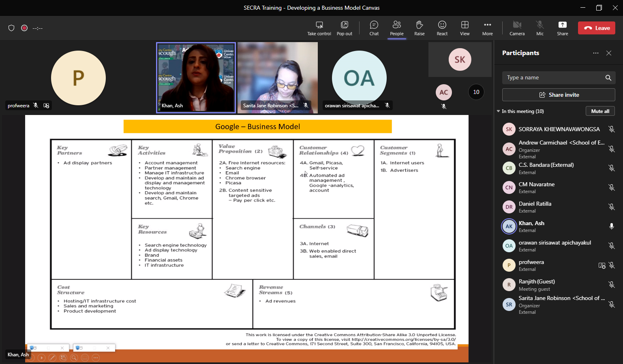Toggle mic icon for C.S. Bandara

coord(612,168)
